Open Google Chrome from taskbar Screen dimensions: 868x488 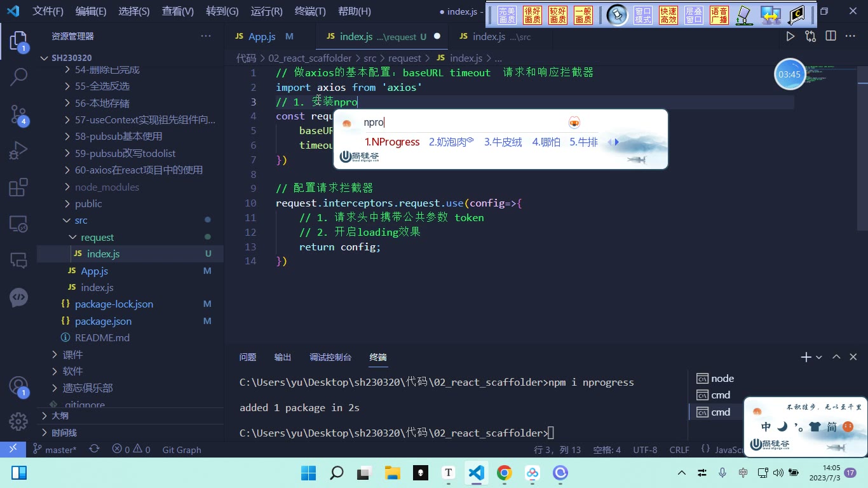point(505,473)
